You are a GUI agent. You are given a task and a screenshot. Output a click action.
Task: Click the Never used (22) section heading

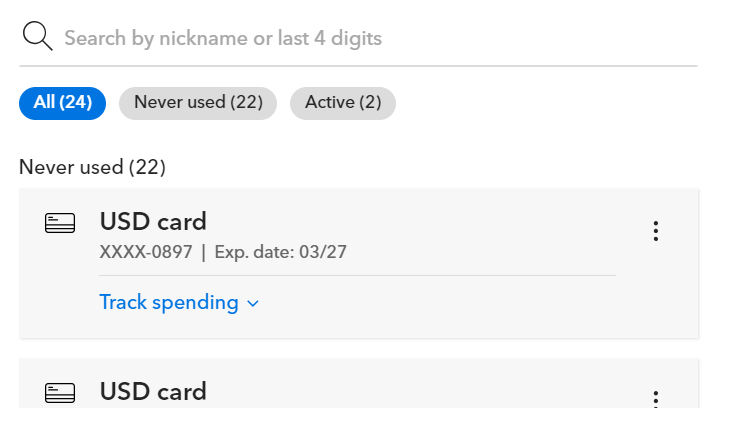pos(92,167)
